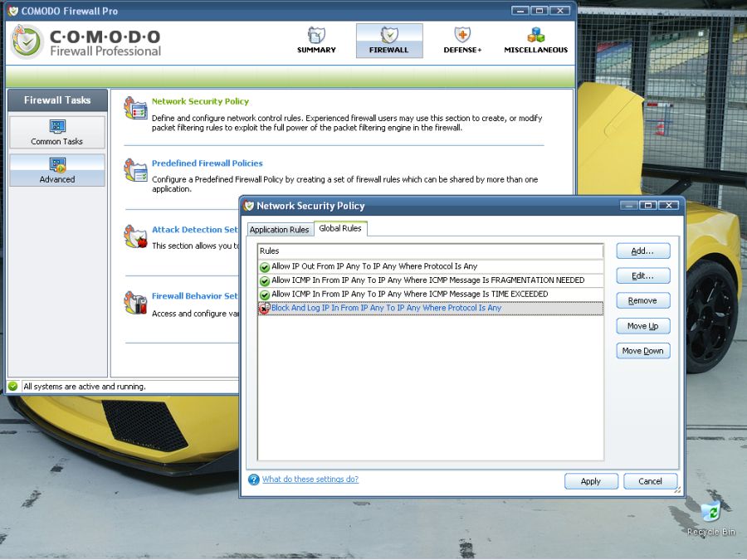Click the Attack Detection Settings icon
Image resolution: width=747 pixels, height=560 pixels.
tap(136, 236)
